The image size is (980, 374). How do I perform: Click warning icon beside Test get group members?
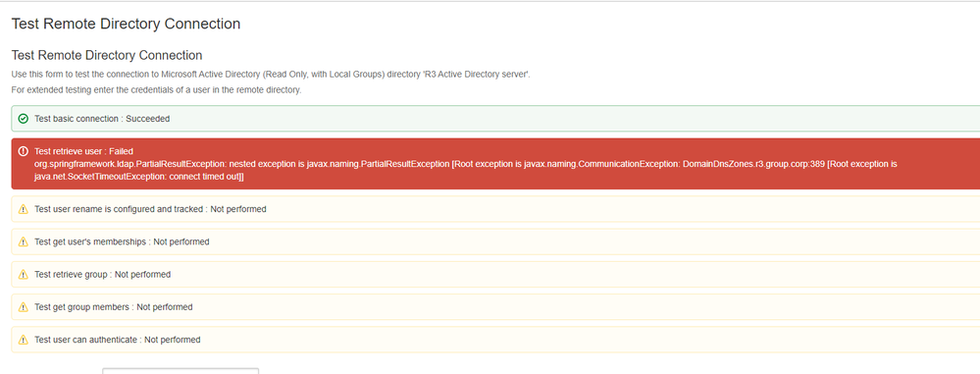pyautogui.click(x=24, y=307)
